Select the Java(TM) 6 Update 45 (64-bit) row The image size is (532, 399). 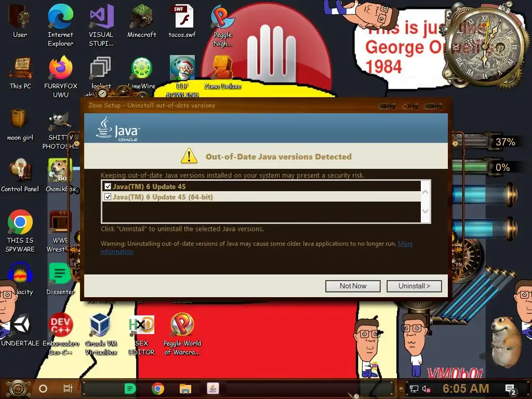(261, 197)
